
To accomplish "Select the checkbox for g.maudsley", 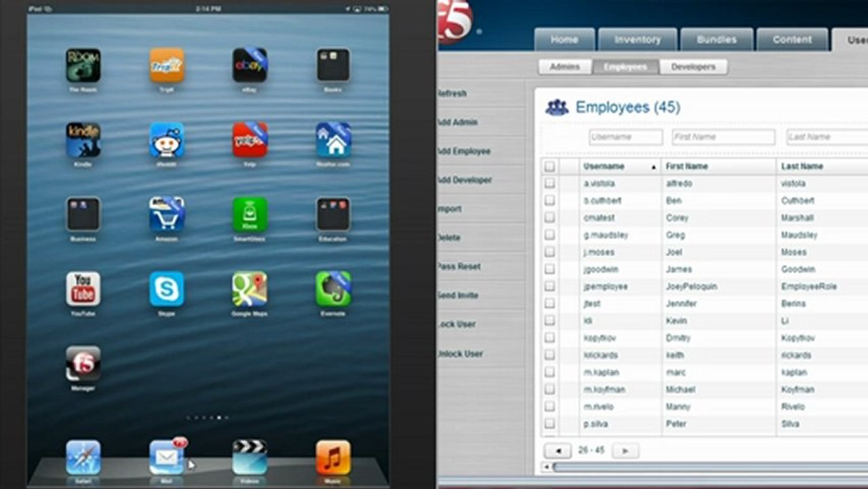I will click(550, 235).
